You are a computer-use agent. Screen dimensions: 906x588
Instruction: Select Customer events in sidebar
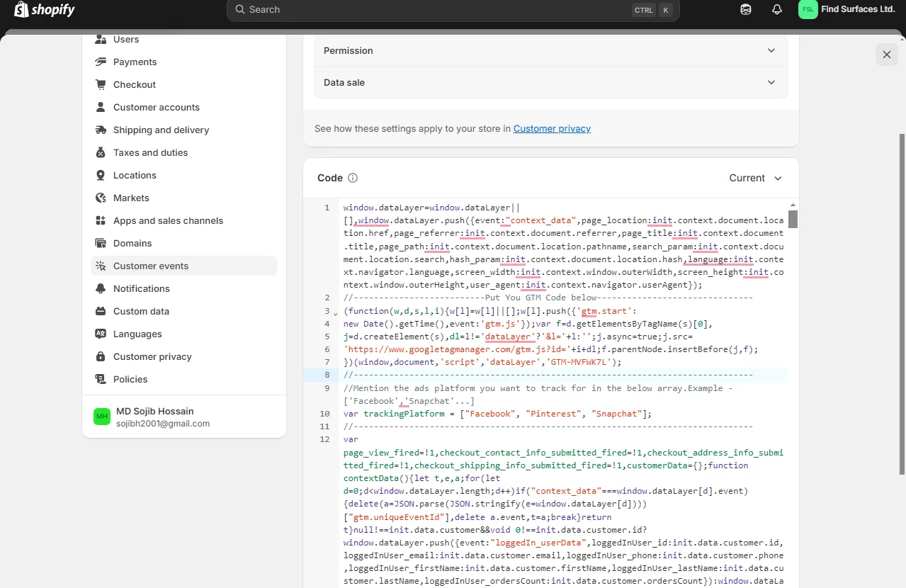[184, 266]
